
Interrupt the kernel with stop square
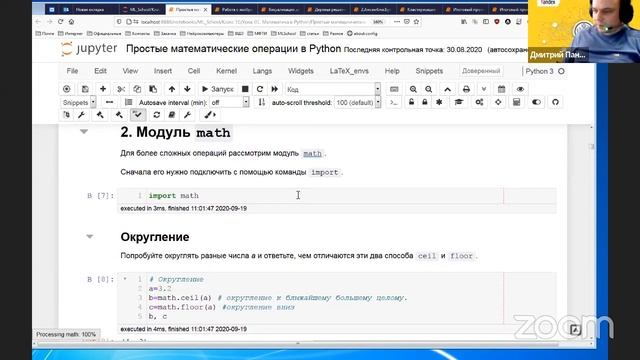pos(245,89)
